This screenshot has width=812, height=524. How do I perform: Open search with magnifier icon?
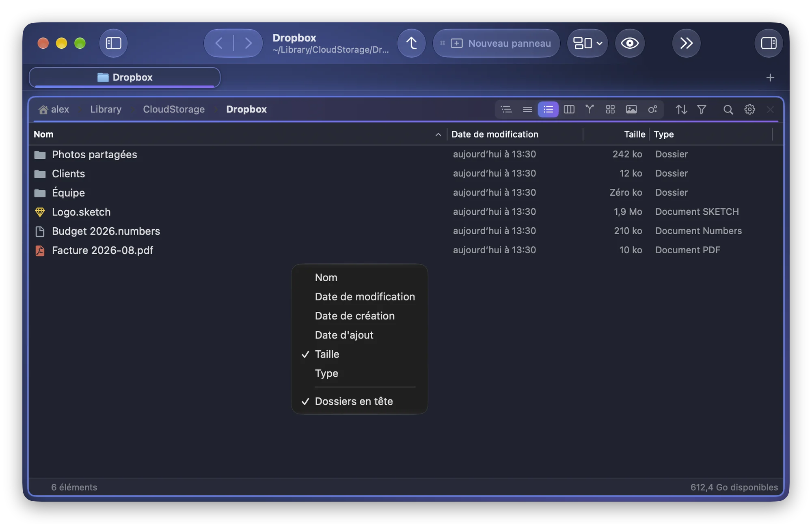pos(728,109)
